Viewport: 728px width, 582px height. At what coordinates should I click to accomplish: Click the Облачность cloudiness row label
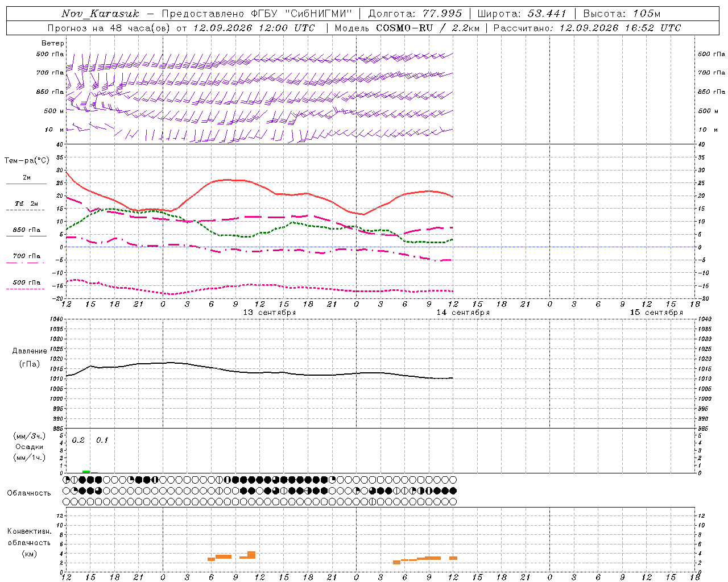tap(29, 493)
